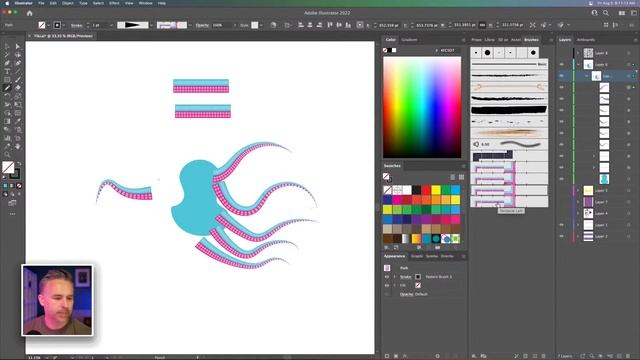Toggle Stroke visibility in Appearance panel
This screenshot has width=640, height=360.
387,277
